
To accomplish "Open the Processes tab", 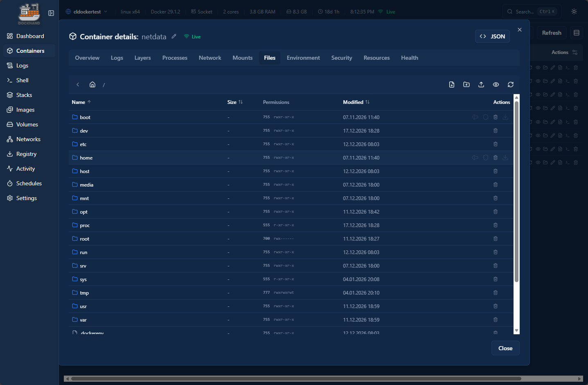I will [x=175, y=58].
